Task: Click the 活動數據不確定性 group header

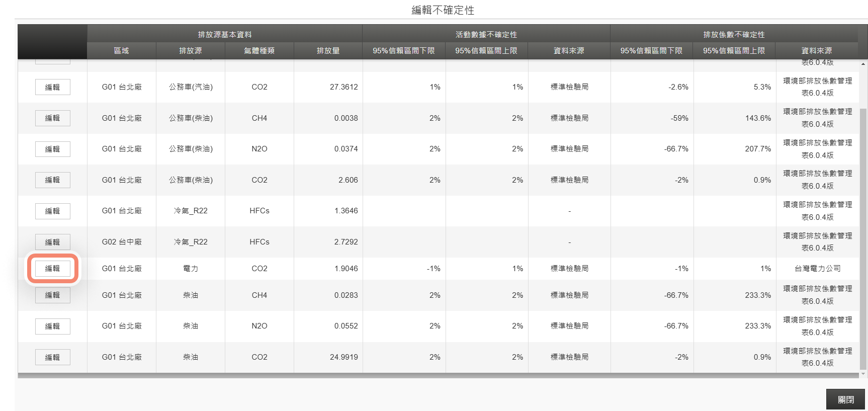Action: coord(486,34)
